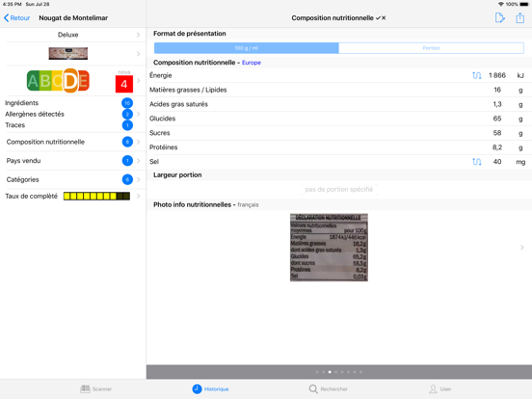Tap the status bar clock 4:35 PM
The image size is (532, 399).
coord(12,4)
